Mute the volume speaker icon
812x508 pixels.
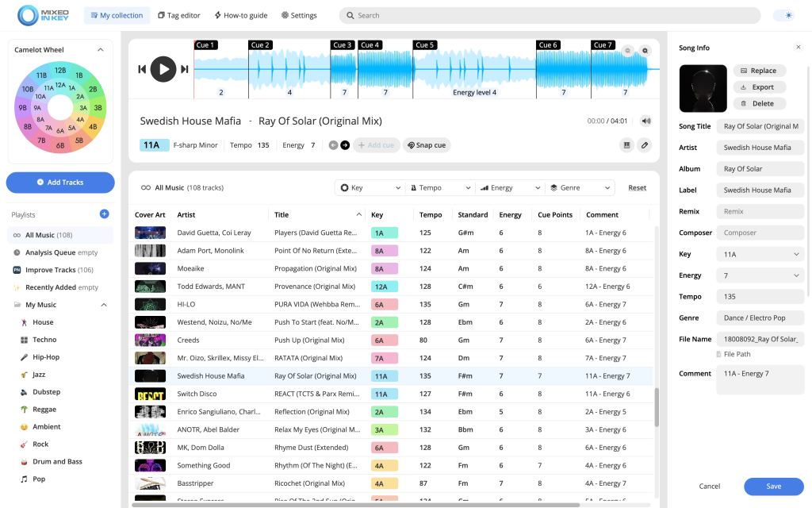[645, 121]
